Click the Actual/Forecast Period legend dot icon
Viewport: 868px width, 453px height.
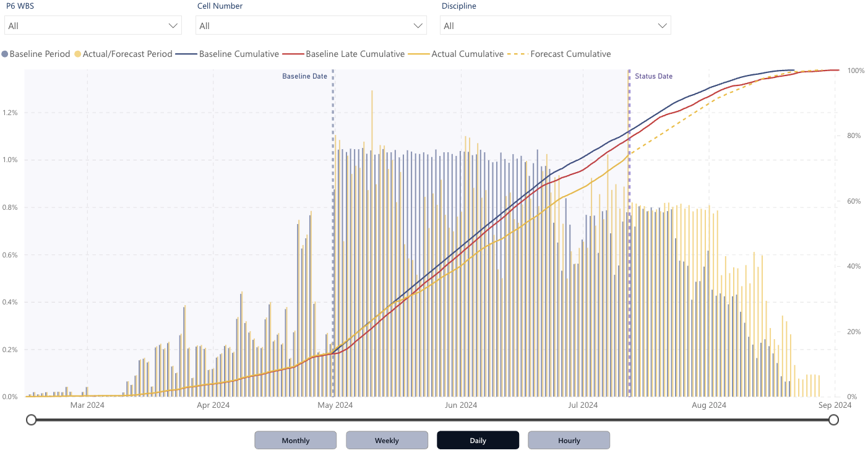77,54
